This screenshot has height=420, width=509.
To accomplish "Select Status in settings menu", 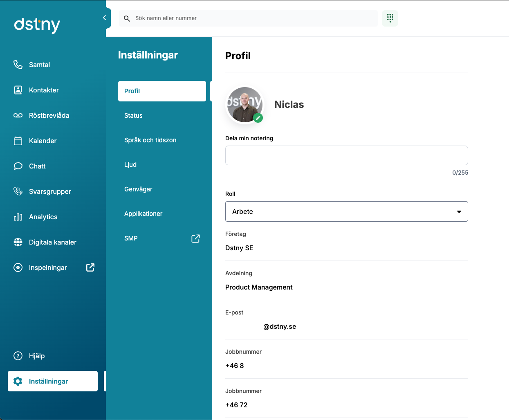I will click(133, 116).
